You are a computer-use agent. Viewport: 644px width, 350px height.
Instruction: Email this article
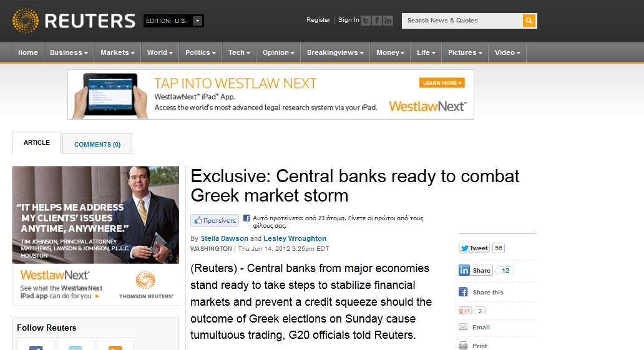474,328
